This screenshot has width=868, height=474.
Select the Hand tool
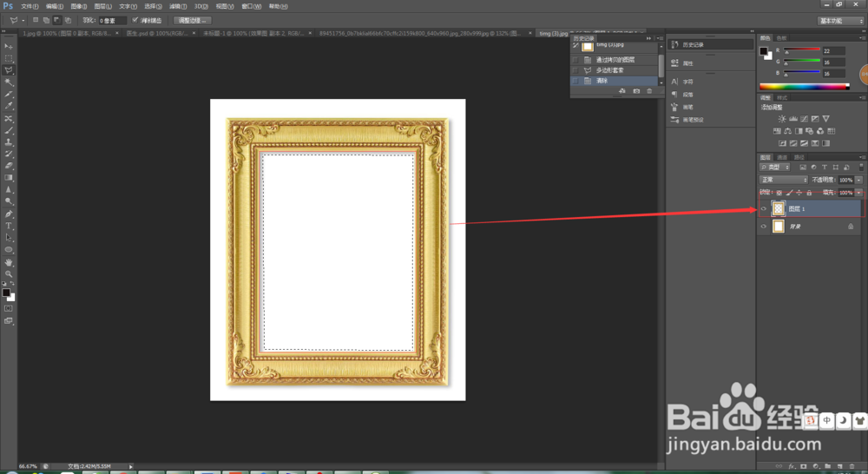[x=9, y=262]
